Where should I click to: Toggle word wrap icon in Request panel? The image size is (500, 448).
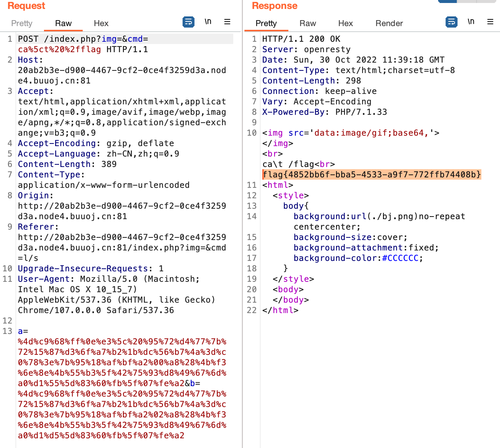click(x=189, y=22)
